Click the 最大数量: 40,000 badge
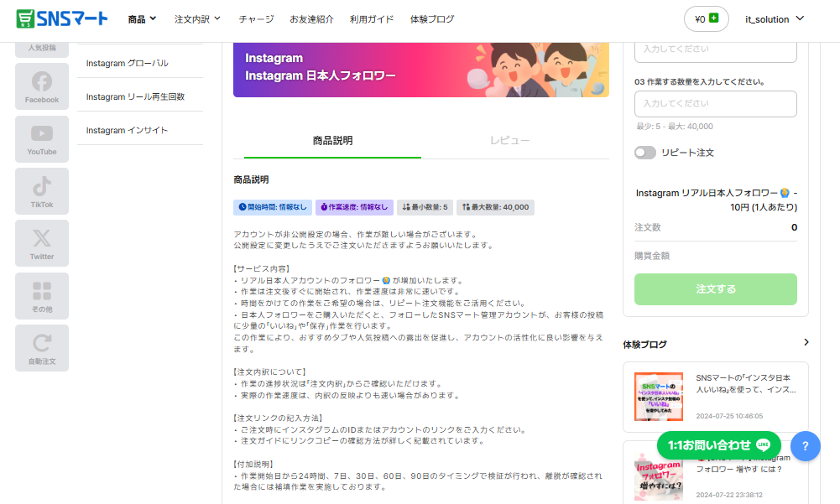The width and height of the screenshot is (840, 504). (495, 207)
